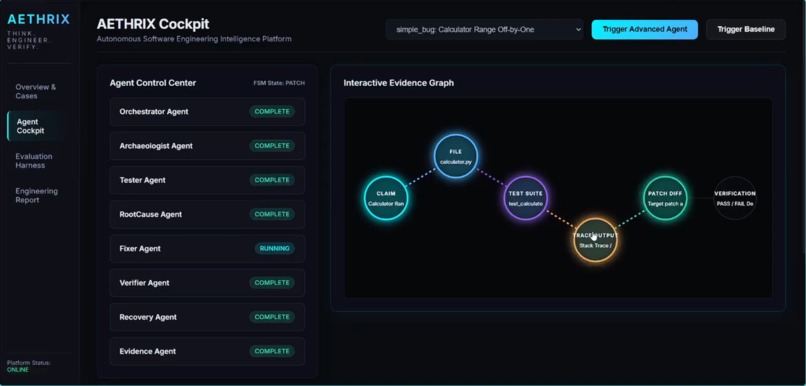Click the FILE calculator.py graph node
This screenshot has width=806, height=386.
coord(456,156)
